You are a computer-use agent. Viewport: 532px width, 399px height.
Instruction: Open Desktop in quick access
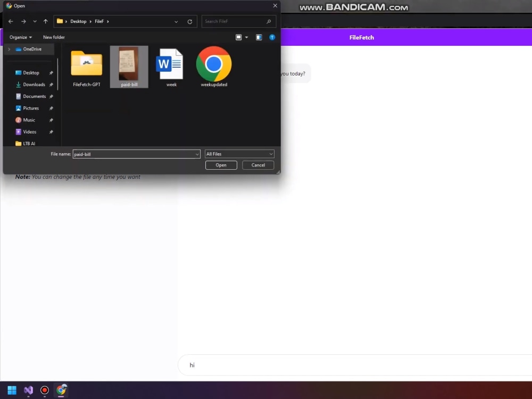pos(31,72)
